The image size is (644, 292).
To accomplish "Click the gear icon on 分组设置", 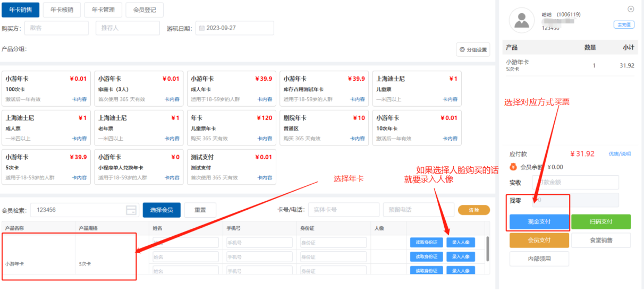I will point(462,50).
